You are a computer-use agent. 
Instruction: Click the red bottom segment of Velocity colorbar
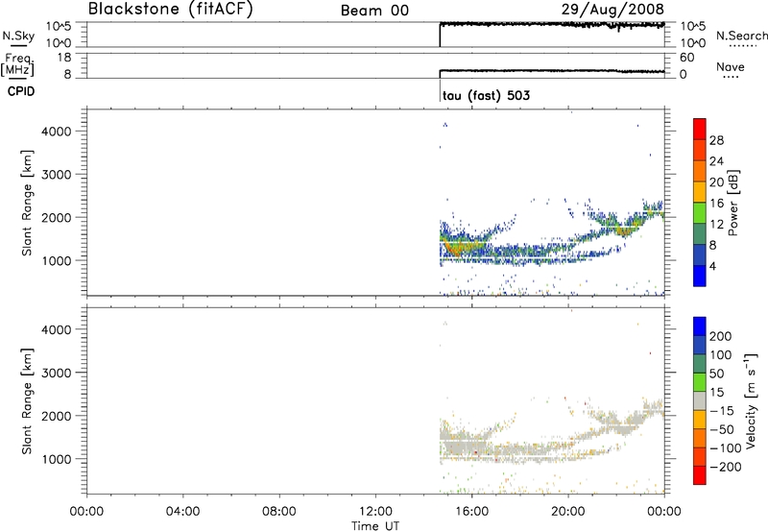(x=700, y=475)
